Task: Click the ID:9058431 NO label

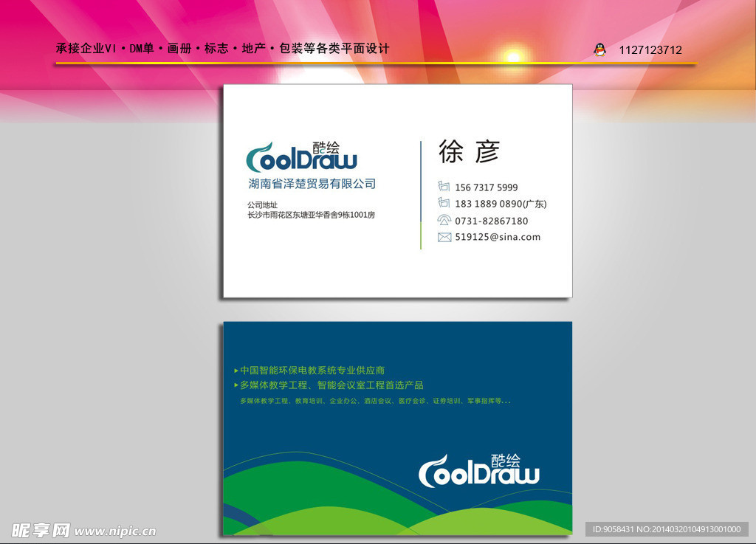Action: 667,529
